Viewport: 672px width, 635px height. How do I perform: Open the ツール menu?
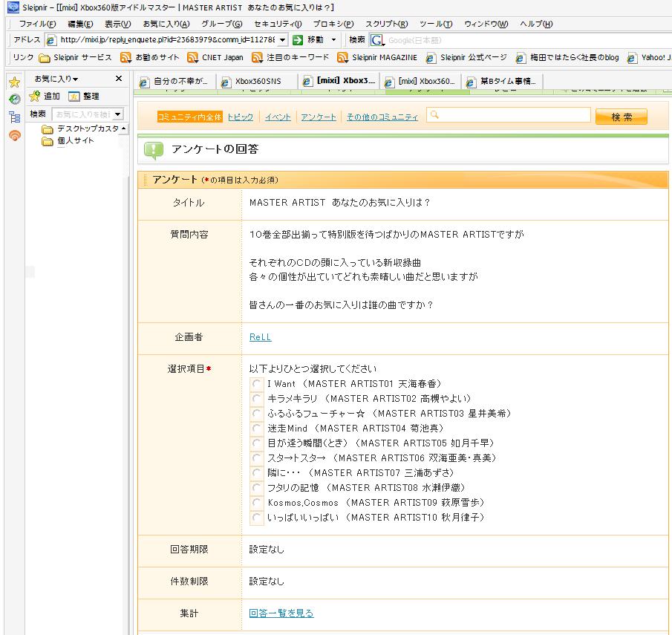(x=436, y=24)
